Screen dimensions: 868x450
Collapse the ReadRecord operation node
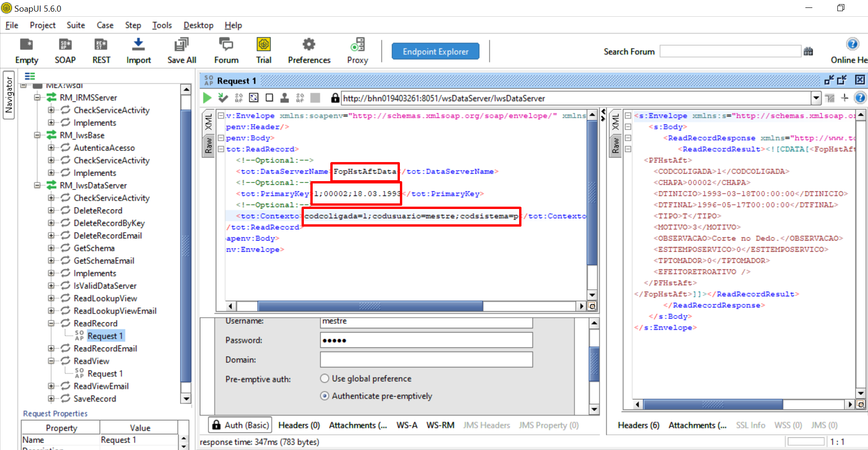pyautogui.click(x=51, y=323)
